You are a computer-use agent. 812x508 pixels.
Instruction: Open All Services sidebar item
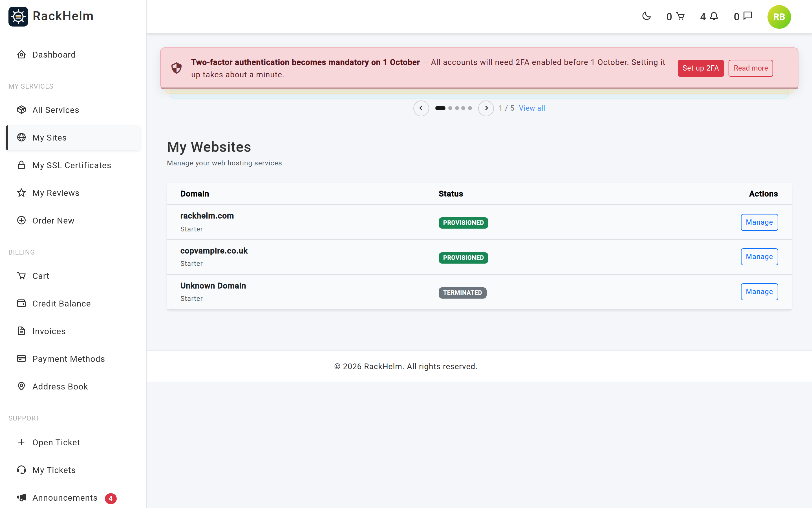coord(73,110)
